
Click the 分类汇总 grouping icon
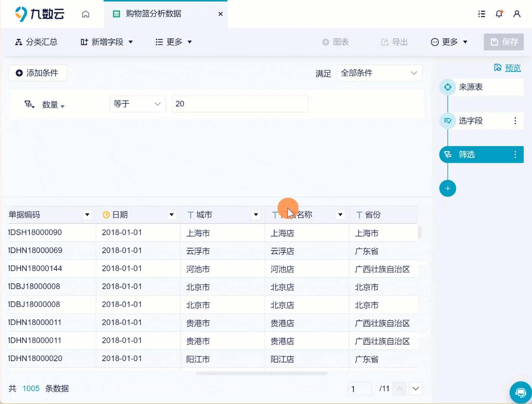coord(18,42)
